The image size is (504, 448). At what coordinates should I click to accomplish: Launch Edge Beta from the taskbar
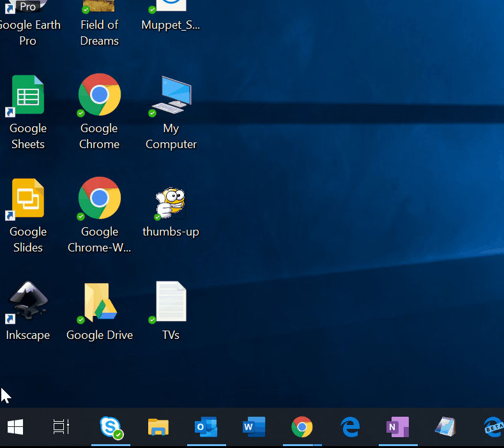(x=493, y=427)
